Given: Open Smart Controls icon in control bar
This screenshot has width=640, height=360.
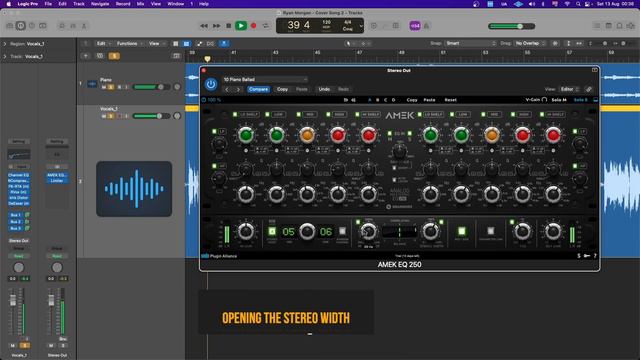Looking at the screenshot, I should pyautogui.click(x=62, y=26).
